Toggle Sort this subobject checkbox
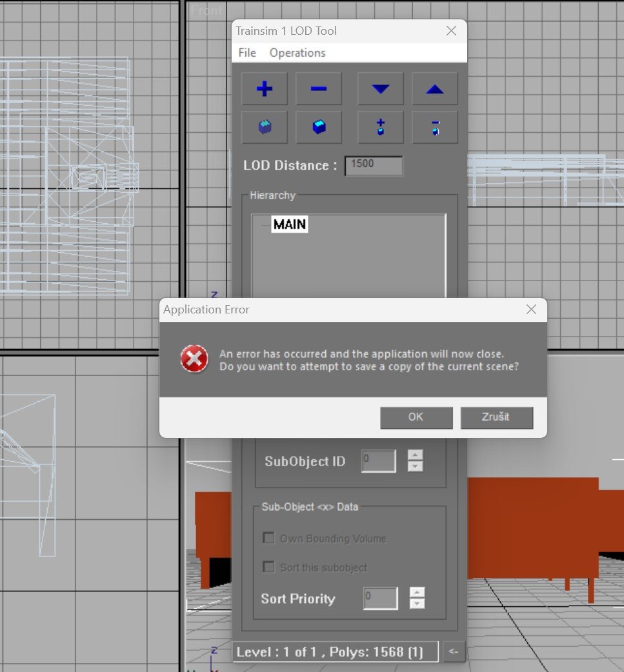The image size is (624, 672). tap(268, 567)
